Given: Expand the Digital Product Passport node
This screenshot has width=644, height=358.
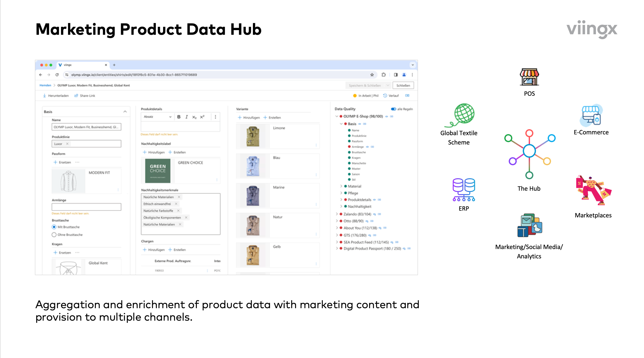Looking at the screenshot, I should tap(337, 249).
